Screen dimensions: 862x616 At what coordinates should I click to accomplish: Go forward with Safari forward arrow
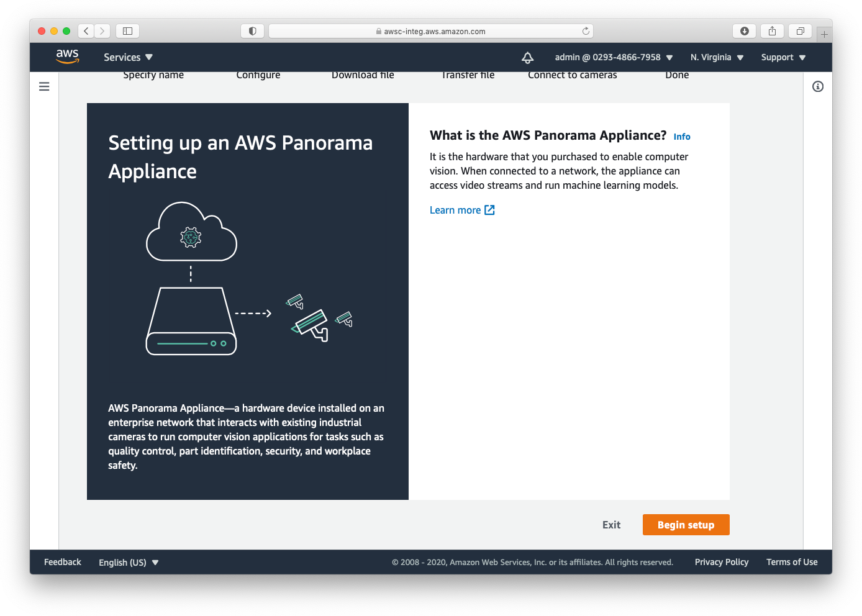point(102,31)
